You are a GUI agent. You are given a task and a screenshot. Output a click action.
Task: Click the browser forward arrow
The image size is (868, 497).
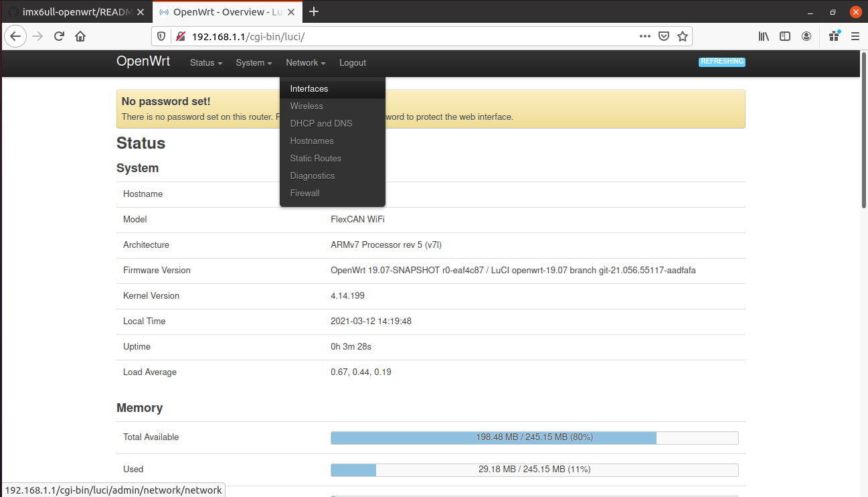pyautogui.click(x=37, y=36)
